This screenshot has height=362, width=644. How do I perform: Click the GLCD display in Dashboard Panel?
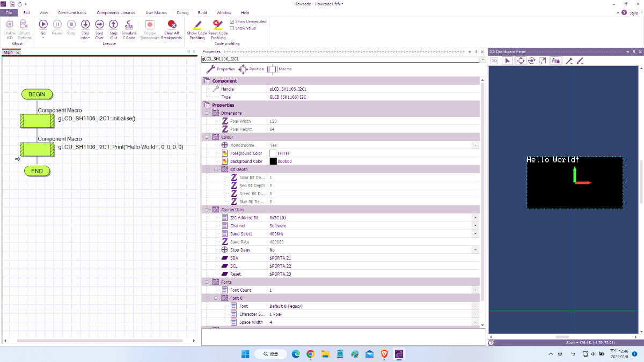point(574,182)
